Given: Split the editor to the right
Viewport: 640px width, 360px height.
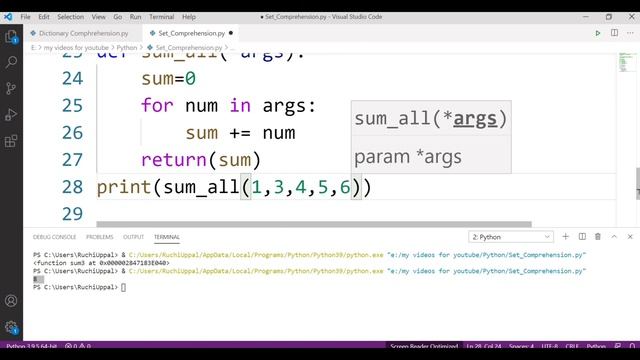Looking at the screenshot, I should tap(614, 33).
